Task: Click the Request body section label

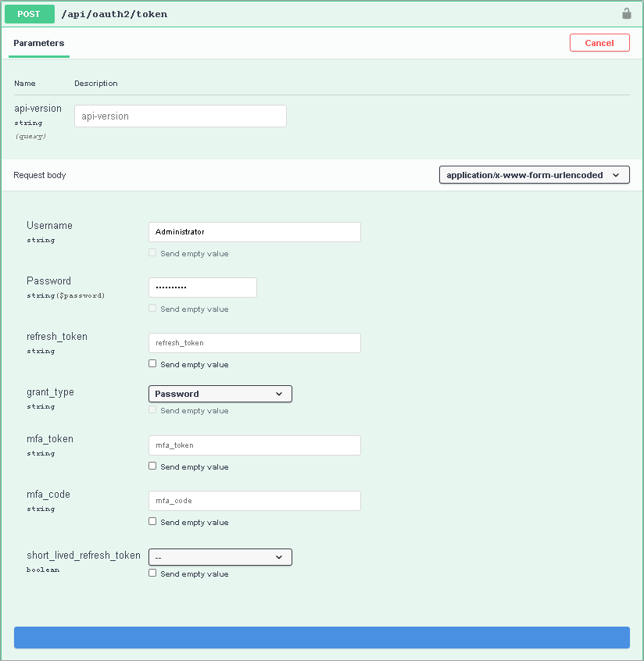Action: pyautogui.click(x=40, y=175)
